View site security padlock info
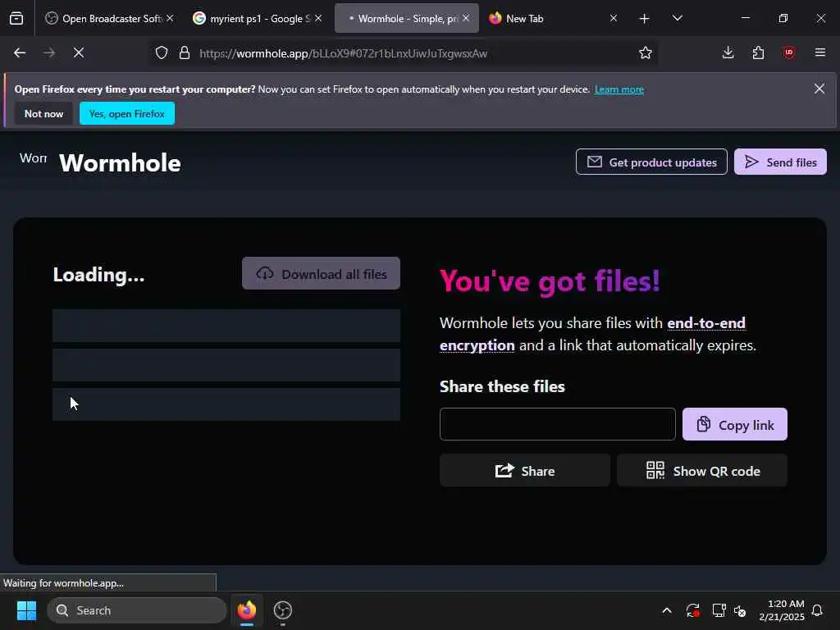 (185, 53)
